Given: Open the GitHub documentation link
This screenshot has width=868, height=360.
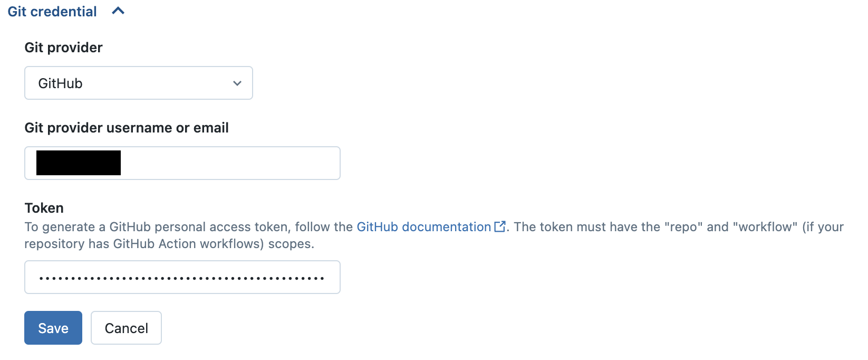Looking at the screenshot, I should click(423, 226).
